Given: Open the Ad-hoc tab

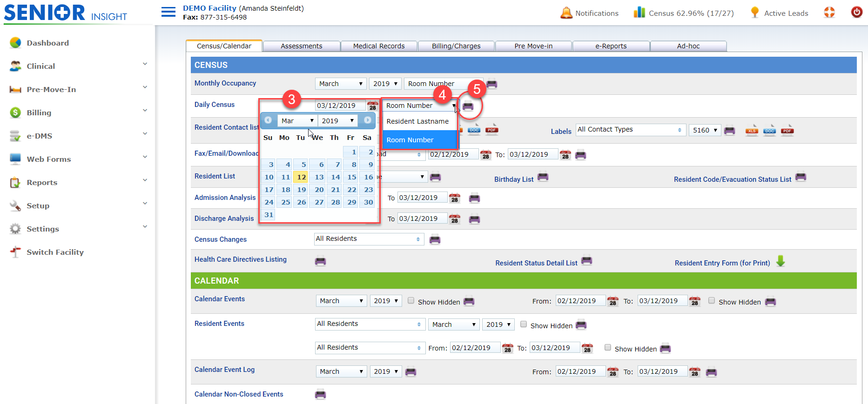Looking at the screenshot, I should click(x=688, y=46).
